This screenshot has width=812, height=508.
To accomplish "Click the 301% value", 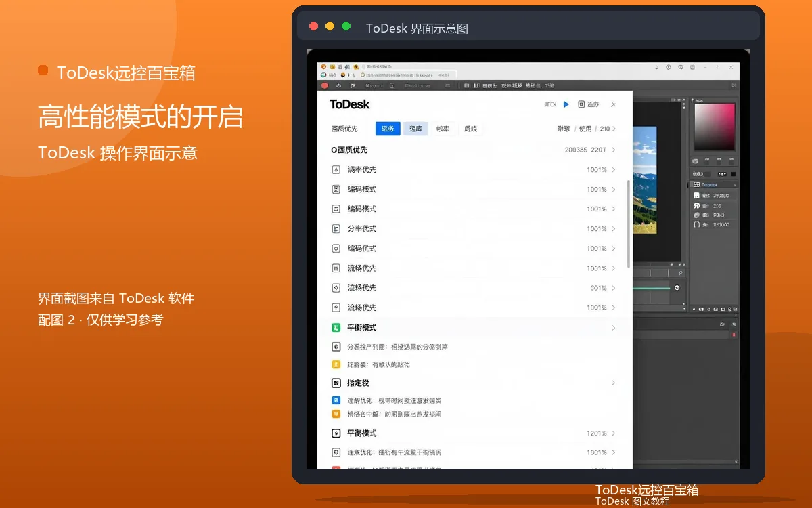I will click(x=598, y=288).
